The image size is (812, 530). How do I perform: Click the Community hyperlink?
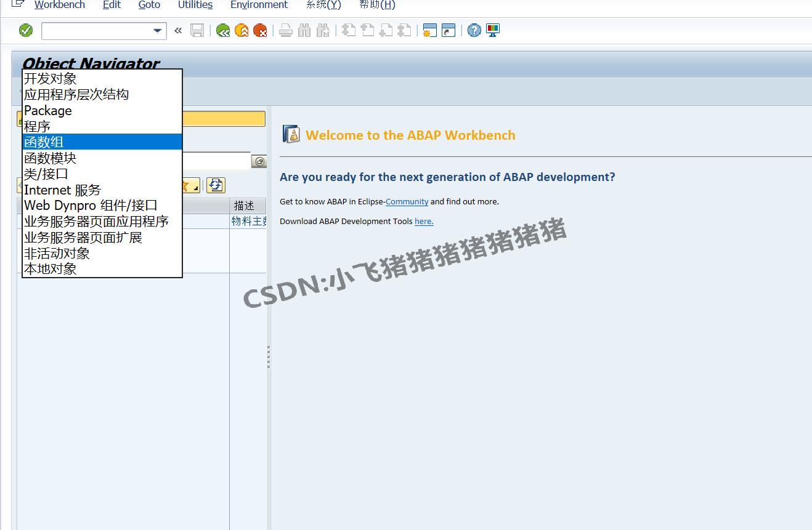click(x=407, y=201)
